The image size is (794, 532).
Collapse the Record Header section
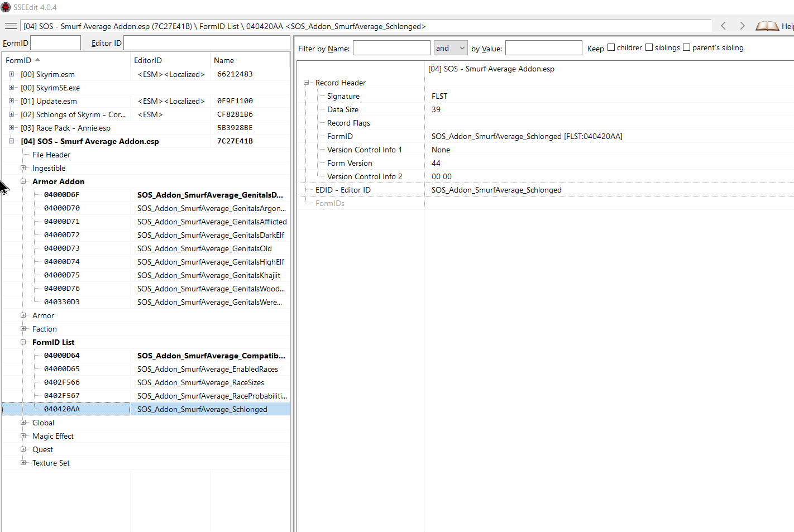click(x=306, y=82)
